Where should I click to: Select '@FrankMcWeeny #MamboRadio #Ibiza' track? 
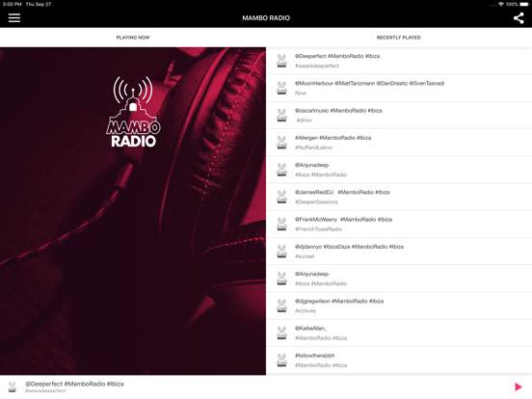[x=343, y=219]
